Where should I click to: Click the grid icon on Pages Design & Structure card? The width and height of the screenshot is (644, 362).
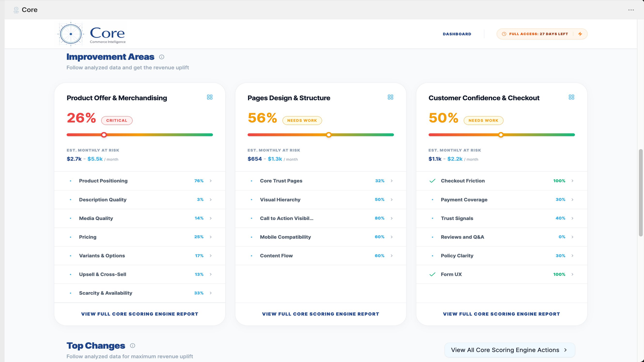click(390, 97)
